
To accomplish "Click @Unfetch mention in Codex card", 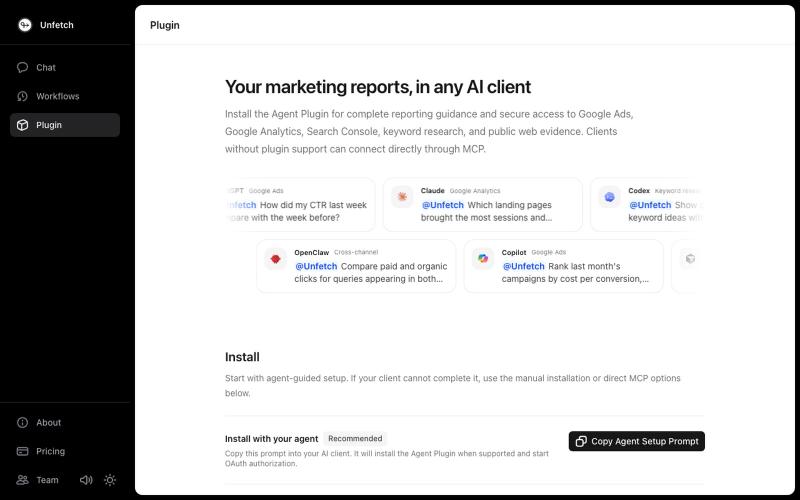I will click(x=650, y=205).
